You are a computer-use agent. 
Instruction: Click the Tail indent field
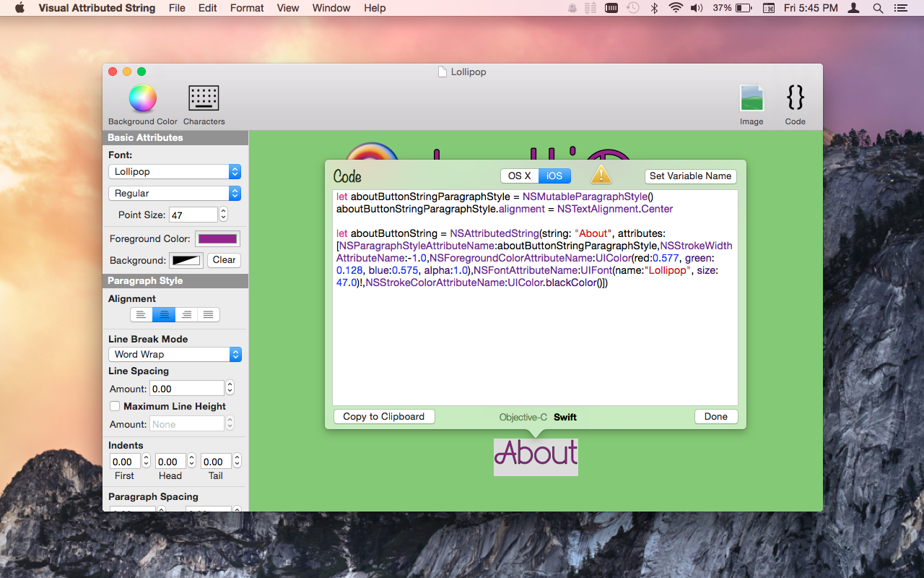click(216, 461)
